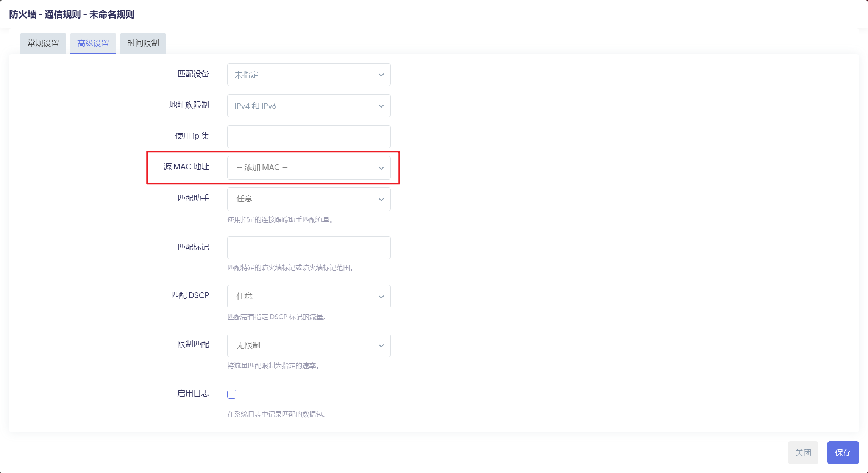Click the chevron arrow in 匹配 DSCP field
The height and width of the screenshot is (473, 868).
click(381, 297)
